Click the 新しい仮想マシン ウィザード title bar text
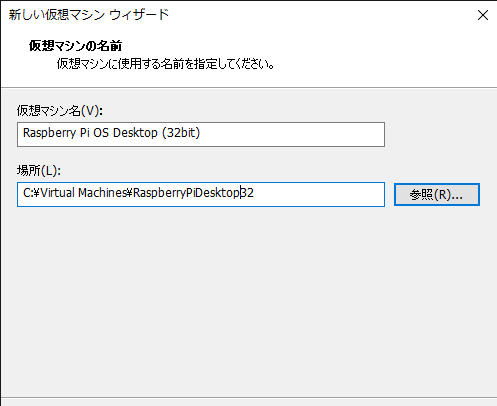 pos(89,15)
